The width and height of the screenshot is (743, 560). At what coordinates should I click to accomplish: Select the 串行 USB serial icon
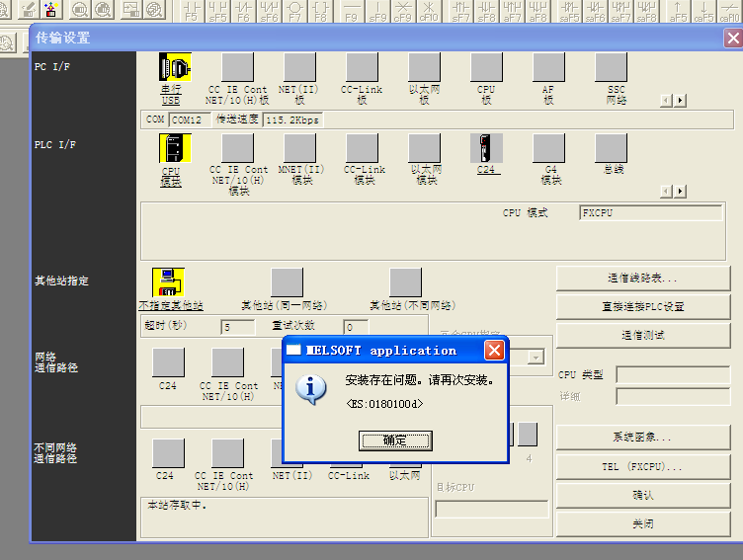[x=174, y=68]
